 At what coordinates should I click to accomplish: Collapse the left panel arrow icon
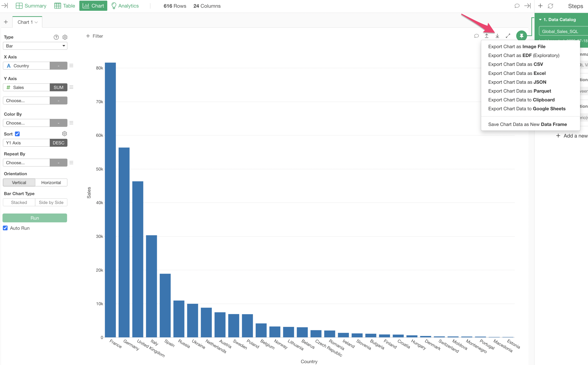5,6
